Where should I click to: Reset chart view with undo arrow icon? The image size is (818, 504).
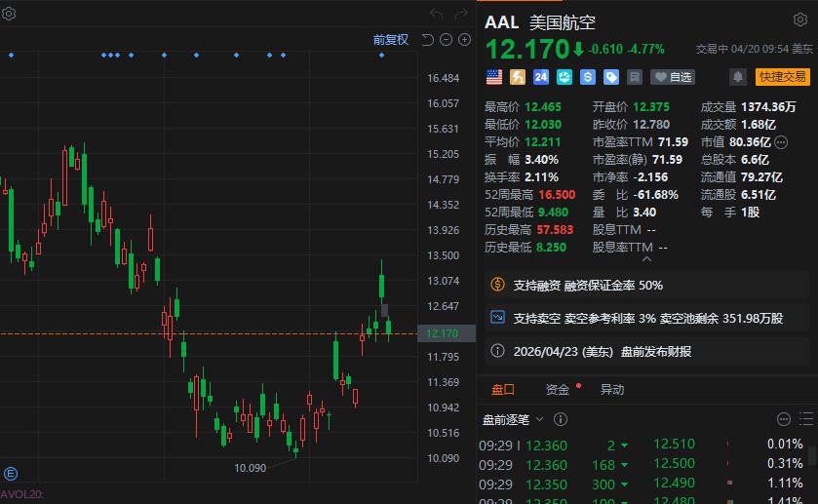pos(427,40)
